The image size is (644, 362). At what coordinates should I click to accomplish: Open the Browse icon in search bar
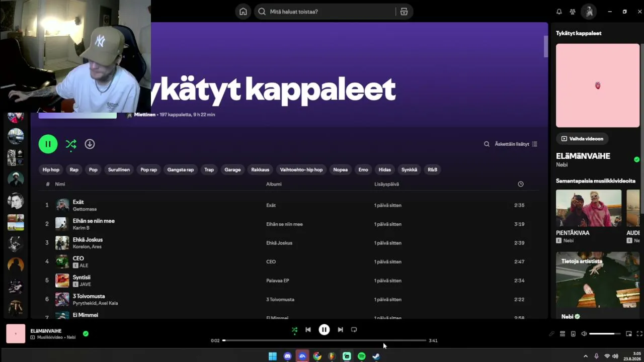(404, 12)
